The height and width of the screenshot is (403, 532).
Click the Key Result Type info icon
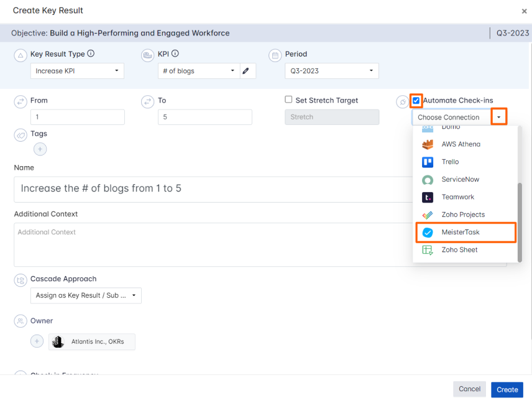(91, 53)
